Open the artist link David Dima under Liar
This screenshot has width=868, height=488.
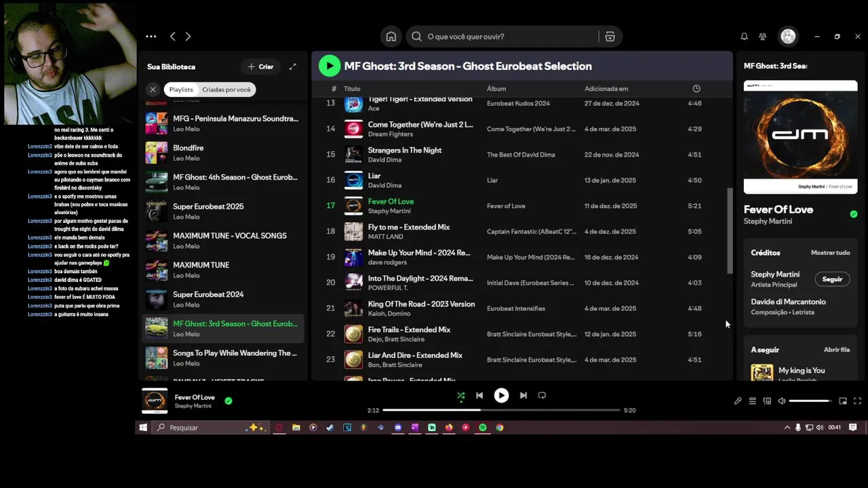pos(384,186)
